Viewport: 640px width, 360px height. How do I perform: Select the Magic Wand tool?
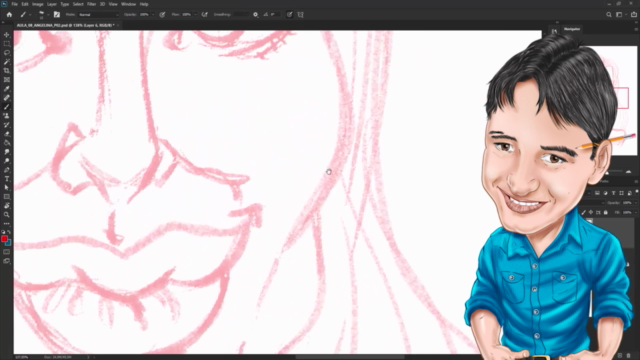[7, 62]
